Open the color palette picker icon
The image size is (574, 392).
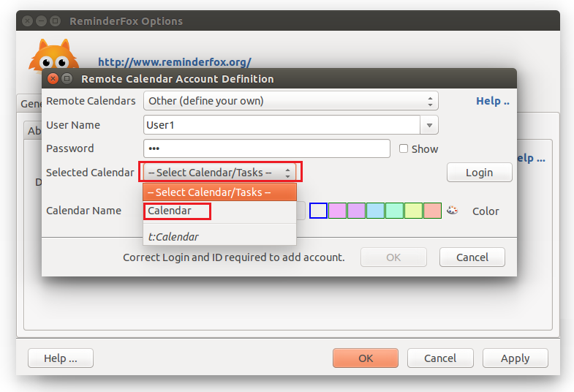(x=452, y=211)
